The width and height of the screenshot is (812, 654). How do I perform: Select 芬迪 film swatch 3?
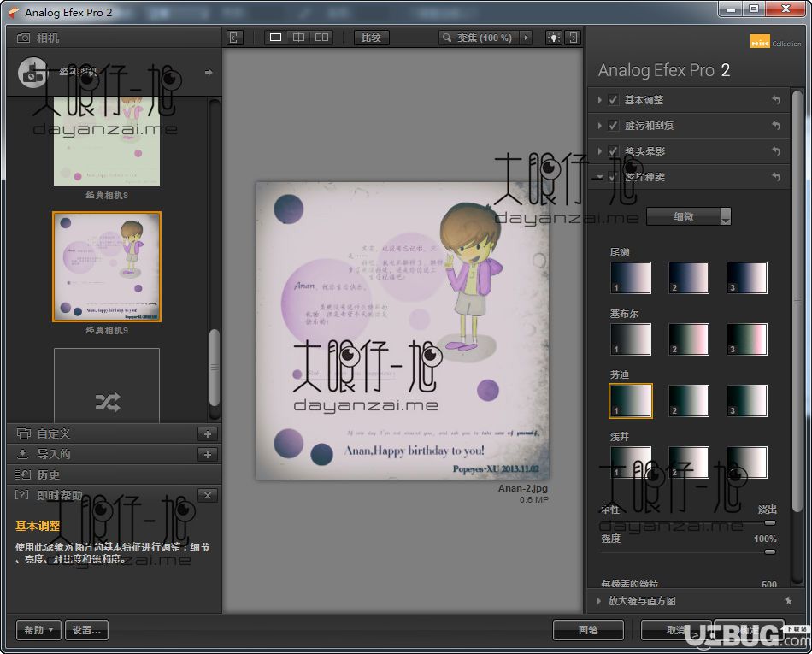[x=747, y=401]
